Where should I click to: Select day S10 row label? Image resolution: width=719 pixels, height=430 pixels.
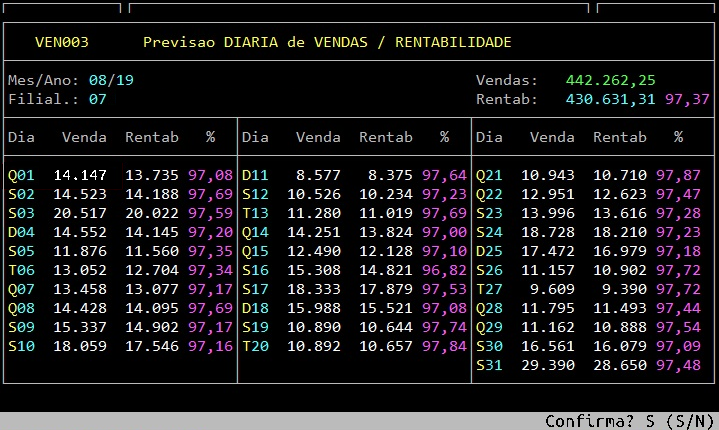(21, 346)
